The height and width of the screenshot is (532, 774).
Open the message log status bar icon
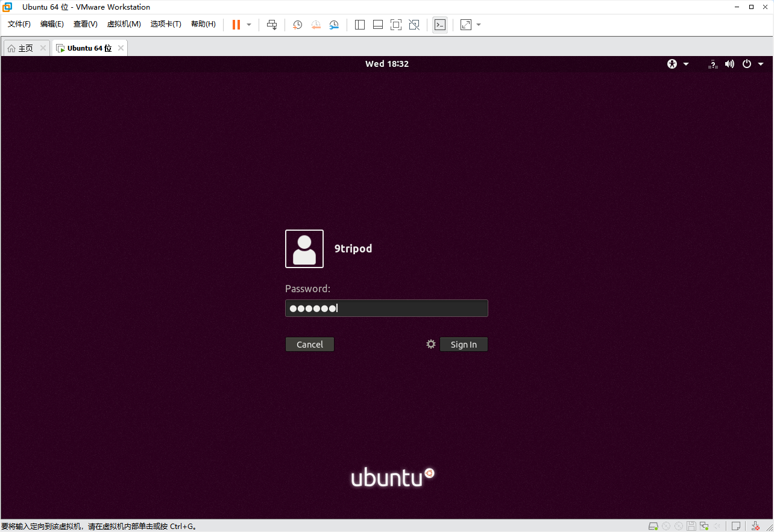736,526
